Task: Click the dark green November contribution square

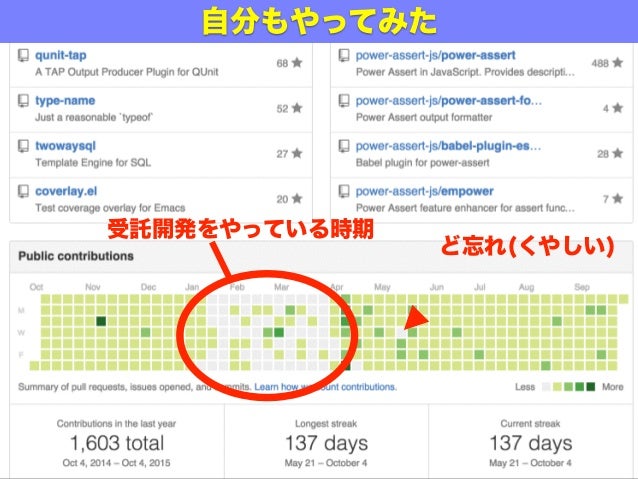Action: (x=101, y=321)
